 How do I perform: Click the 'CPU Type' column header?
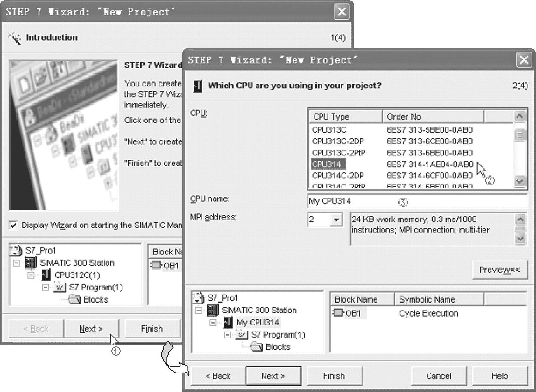tap(346, 117)
